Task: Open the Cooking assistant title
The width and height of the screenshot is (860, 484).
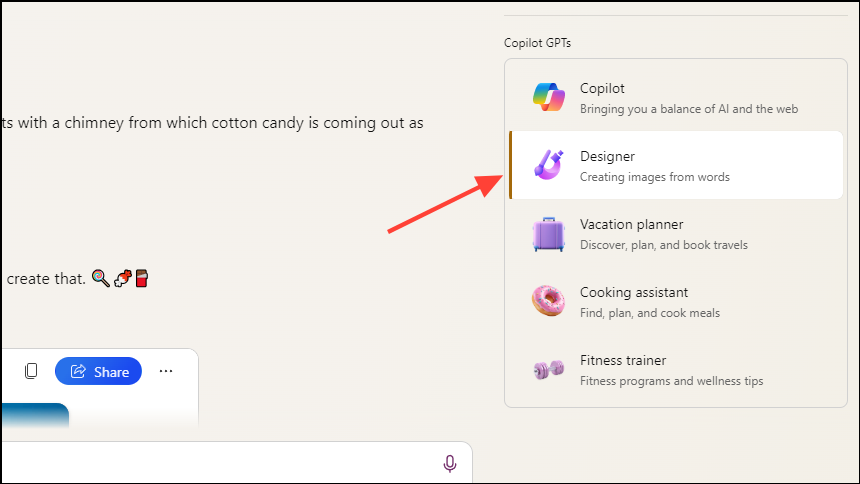Action: click(x=633, y=292)
